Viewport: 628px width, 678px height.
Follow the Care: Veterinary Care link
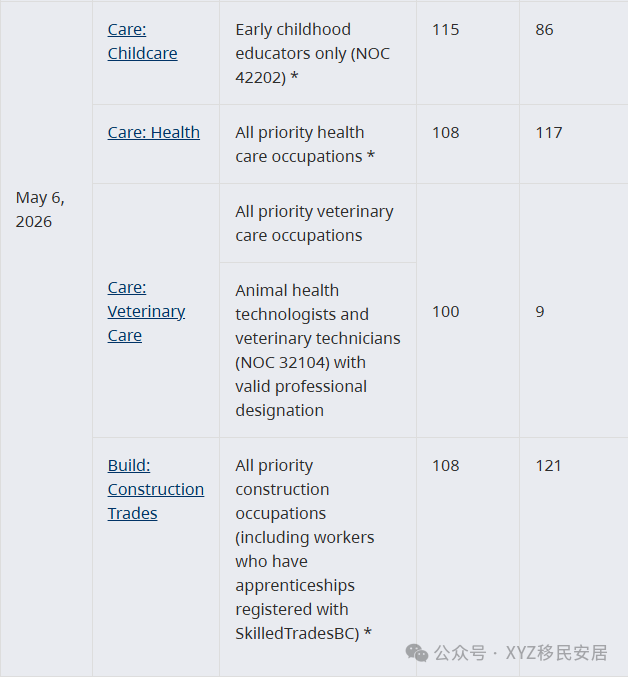[x=146, y=311]
